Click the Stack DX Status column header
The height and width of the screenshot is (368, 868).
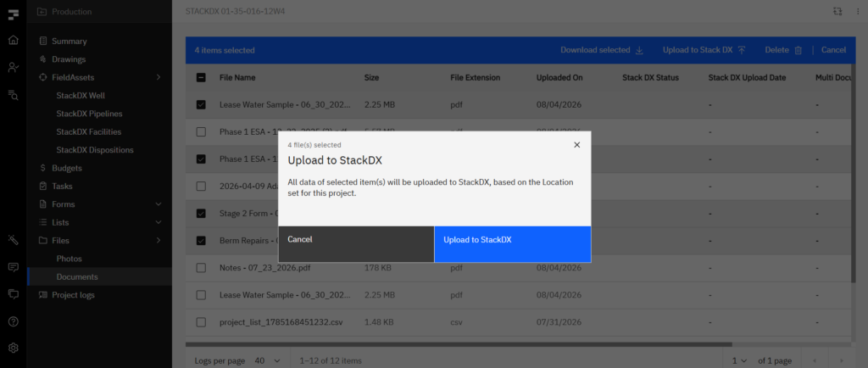point(650,78)
